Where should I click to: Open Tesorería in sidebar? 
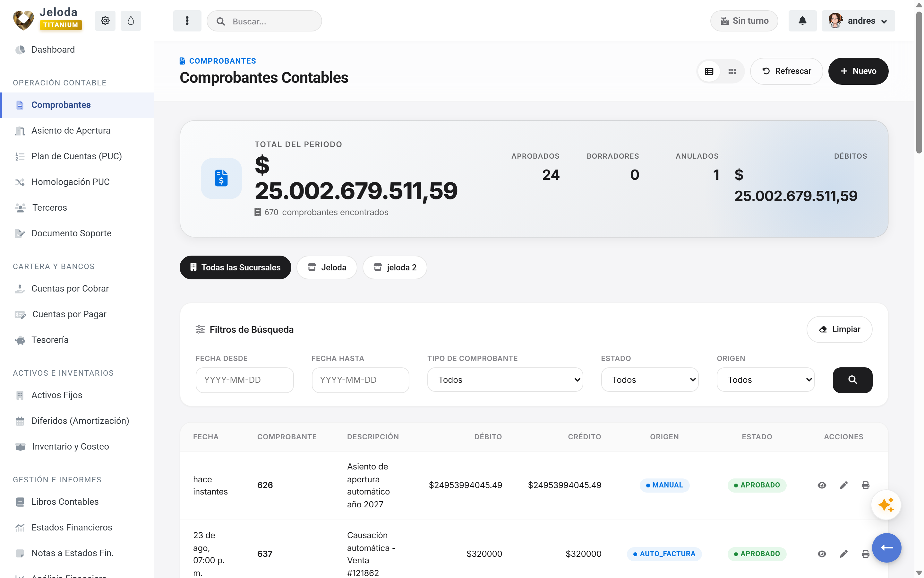[x=77, y=340]
